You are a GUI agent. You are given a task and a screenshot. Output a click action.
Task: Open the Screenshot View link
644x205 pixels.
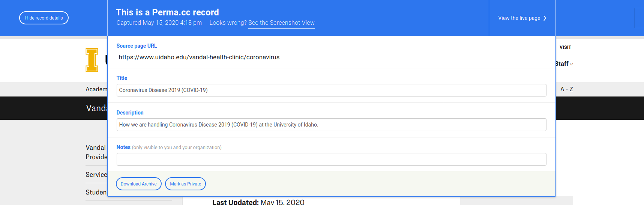(x=281, y=23)
